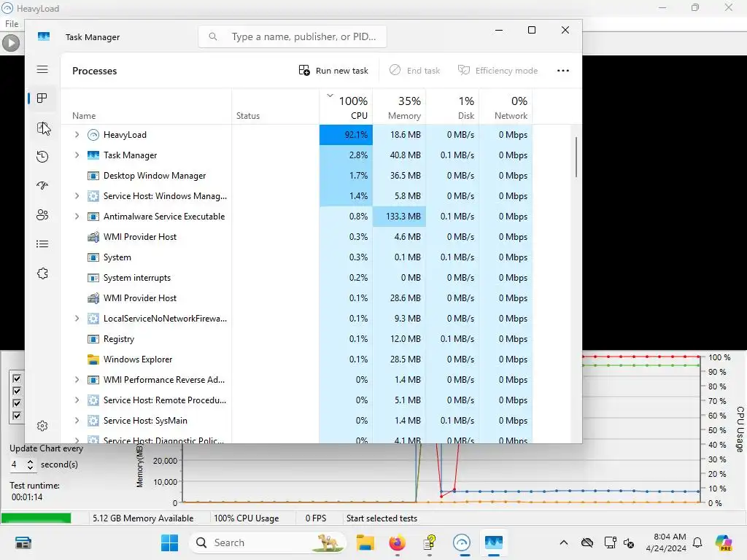This screenshot has height=560, width=747.
Task: Open Task Manager settings gear
Action: coord(42,426)
